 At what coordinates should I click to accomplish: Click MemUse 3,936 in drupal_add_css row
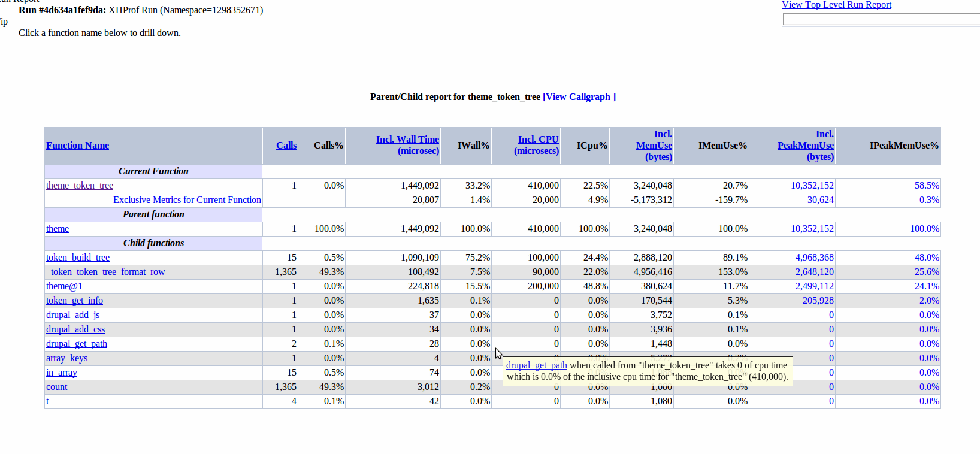pos(661,329)
